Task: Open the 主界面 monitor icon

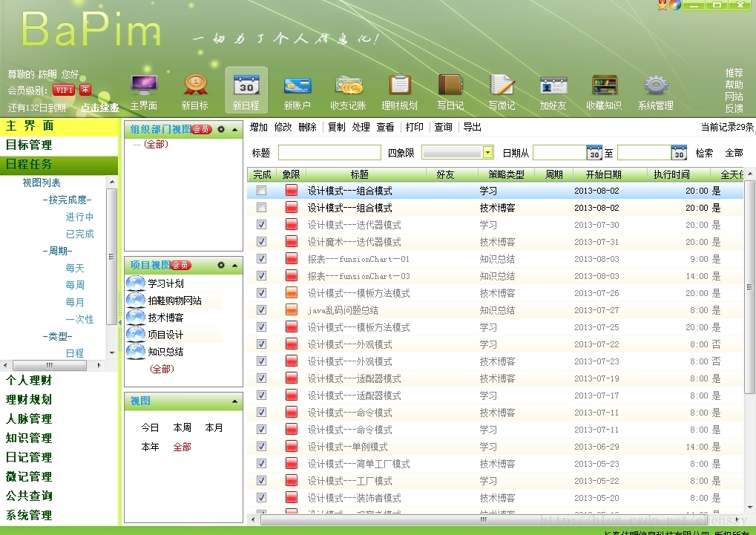Action: (x=144, y=85)
